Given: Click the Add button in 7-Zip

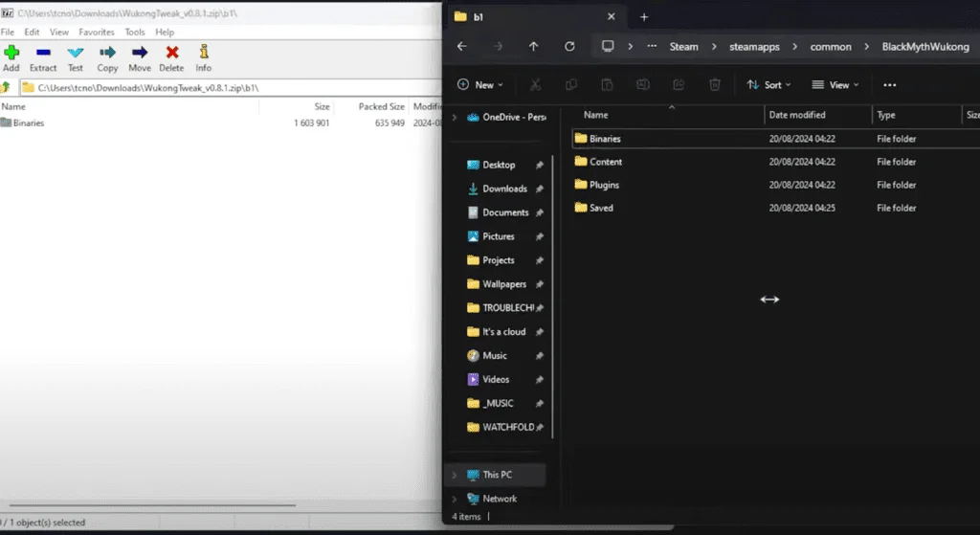Looking at the screenshot, I should pyautogui.click(x=11, y=58).
